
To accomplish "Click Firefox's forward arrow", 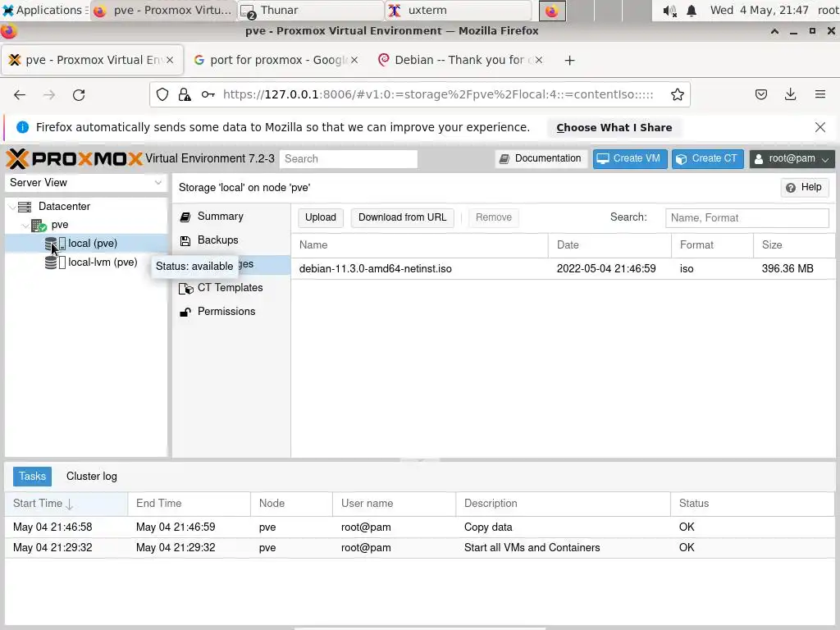I will 48,95.
